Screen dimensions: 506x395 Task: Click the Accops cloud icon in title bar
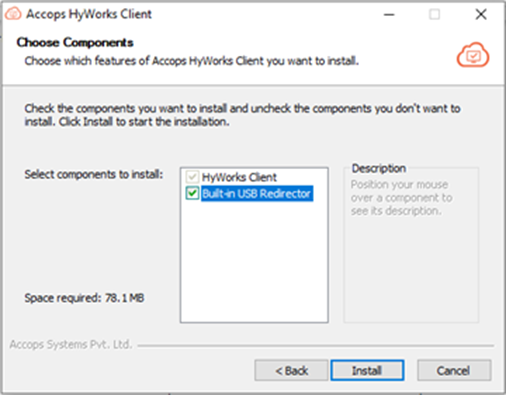[13, 14]
